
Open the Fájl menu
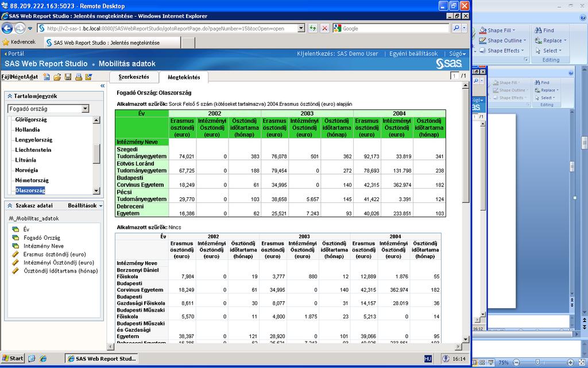tap(6, 77)
